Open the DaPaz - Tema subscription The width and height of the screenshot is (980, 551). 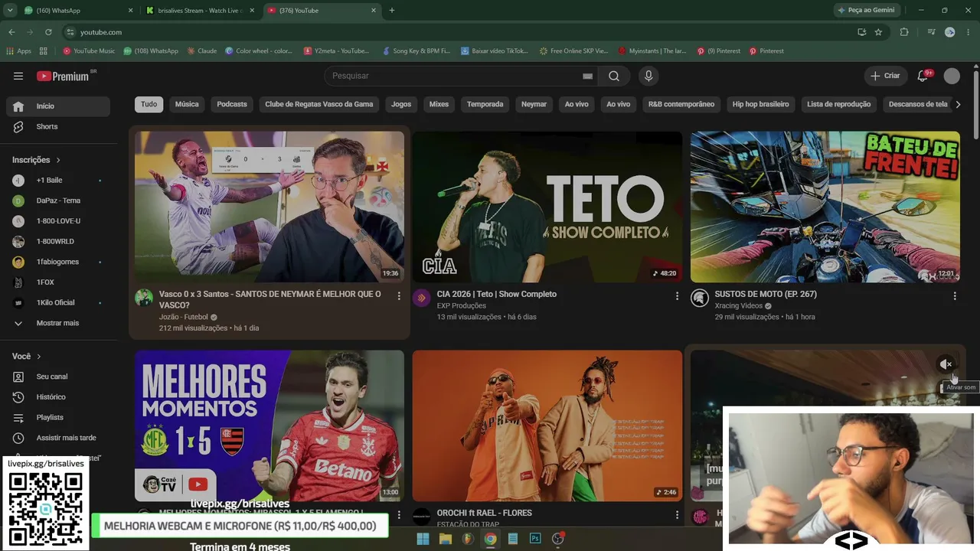coord(58,201)
